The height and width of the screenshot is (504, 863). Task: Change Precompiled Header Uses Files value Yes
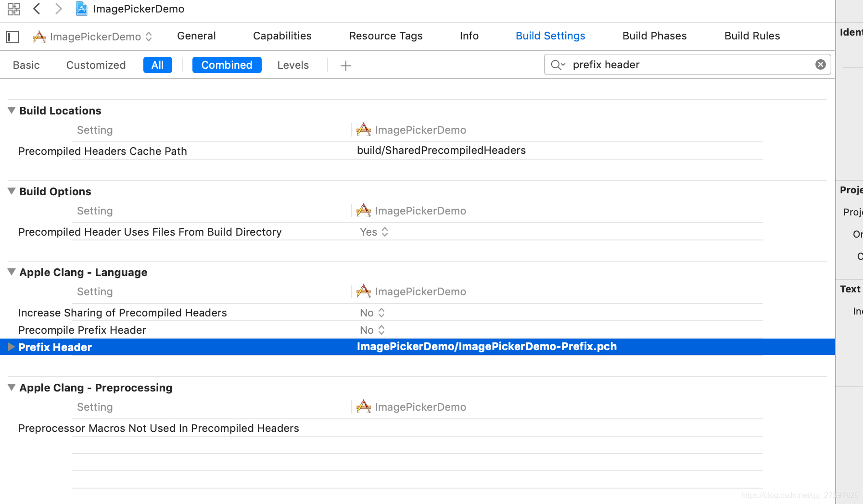tap(374, 232)
